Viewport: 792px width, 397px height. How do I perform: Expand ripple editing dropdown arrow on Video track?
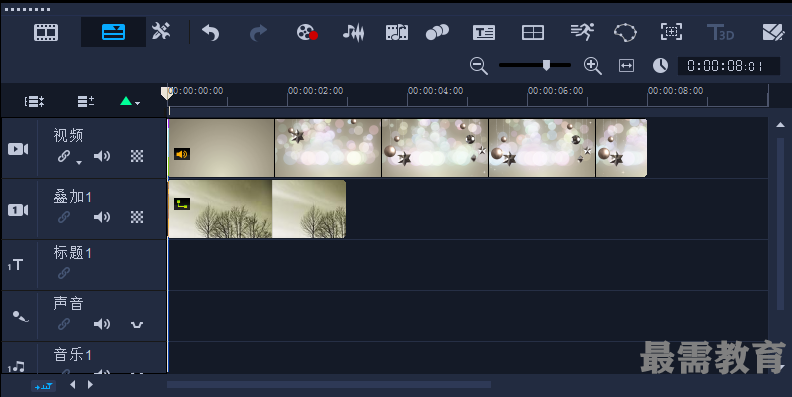click(x=79, y=163)
